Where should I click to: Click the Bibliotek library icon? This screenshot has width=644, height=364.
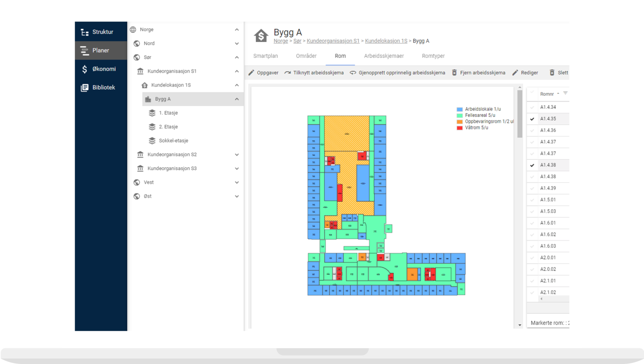coord(84,88)
